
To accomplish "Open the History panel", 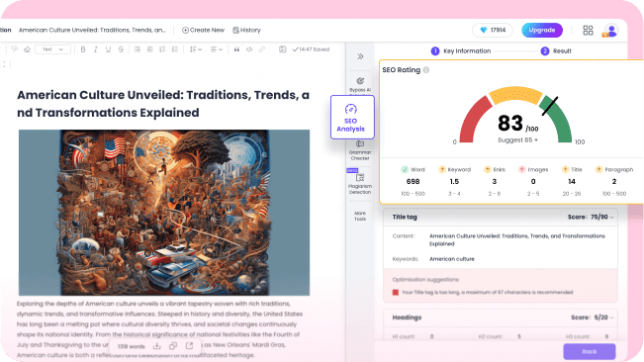I will tap(246, 30).
